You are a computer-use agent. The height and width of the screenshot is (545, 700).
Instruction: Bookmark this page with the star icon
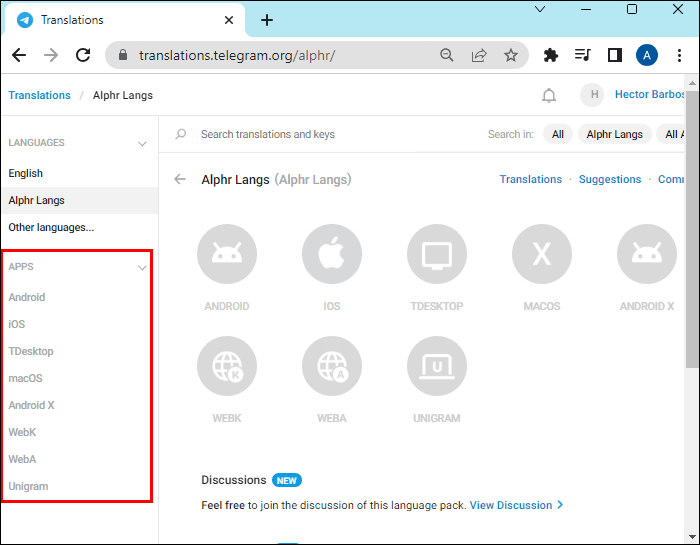(x=511, y=55)
